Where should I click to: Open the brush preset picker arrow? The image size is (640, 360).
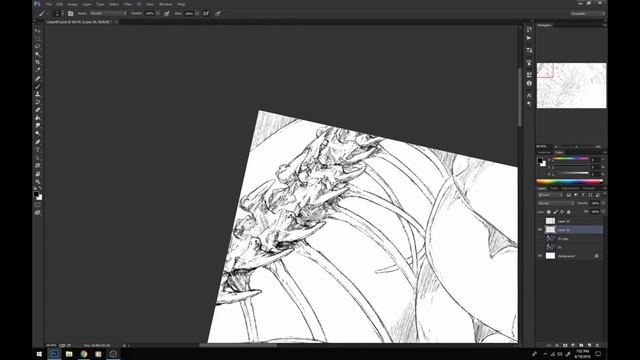pos(62,13)
